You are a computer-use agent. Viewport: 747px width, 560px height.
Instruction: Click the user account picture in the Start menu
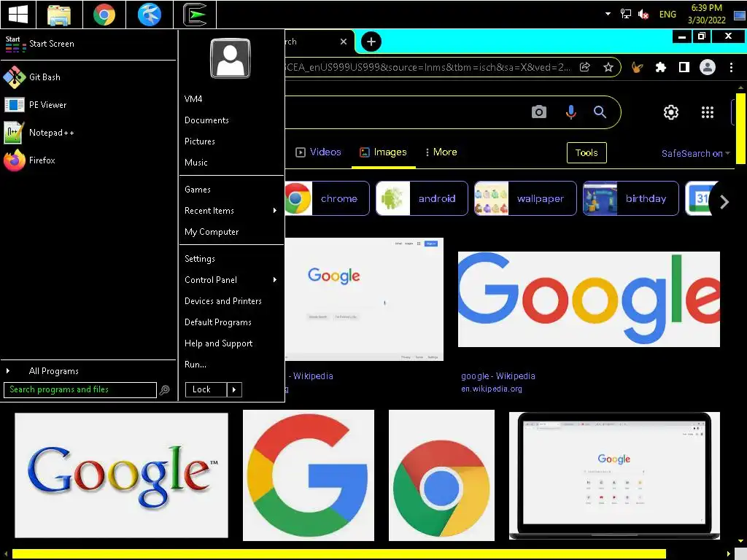coord(230,58)
